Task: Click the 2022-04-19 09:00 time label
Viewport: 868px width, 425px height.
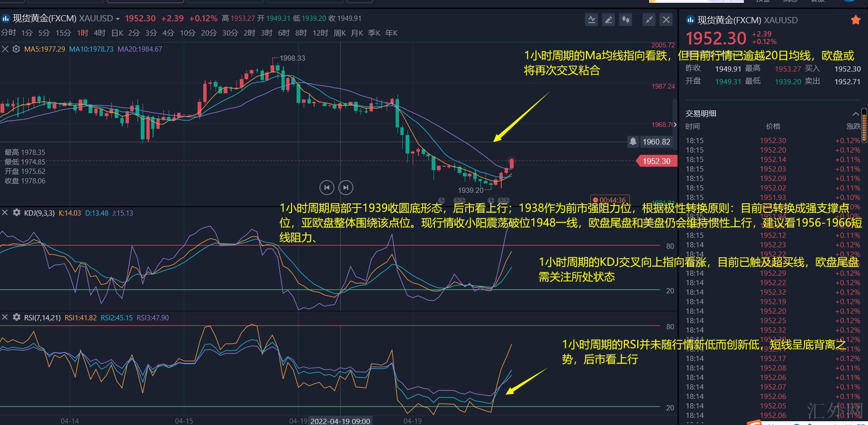Action: pyautogui.click(x=341, y=421)
